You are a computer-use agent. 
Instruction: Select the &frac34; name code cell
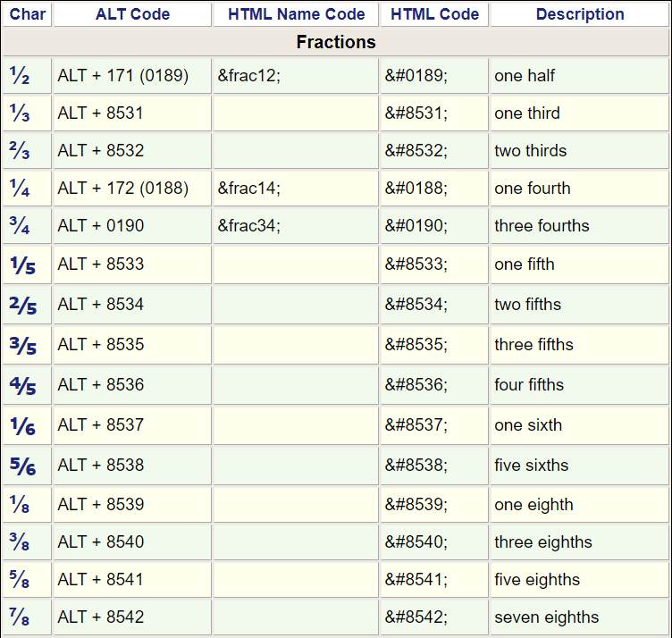[x=248, y=226]
